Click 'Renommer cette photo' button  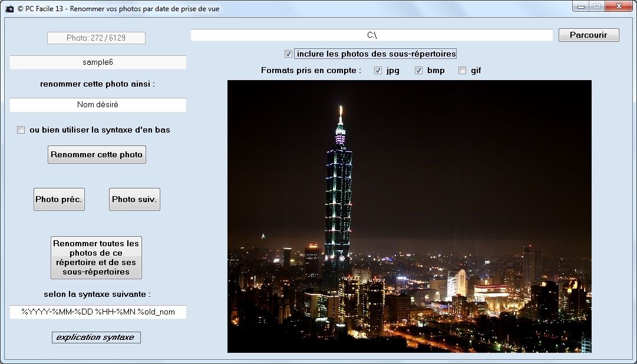click(x=97, y=154)
